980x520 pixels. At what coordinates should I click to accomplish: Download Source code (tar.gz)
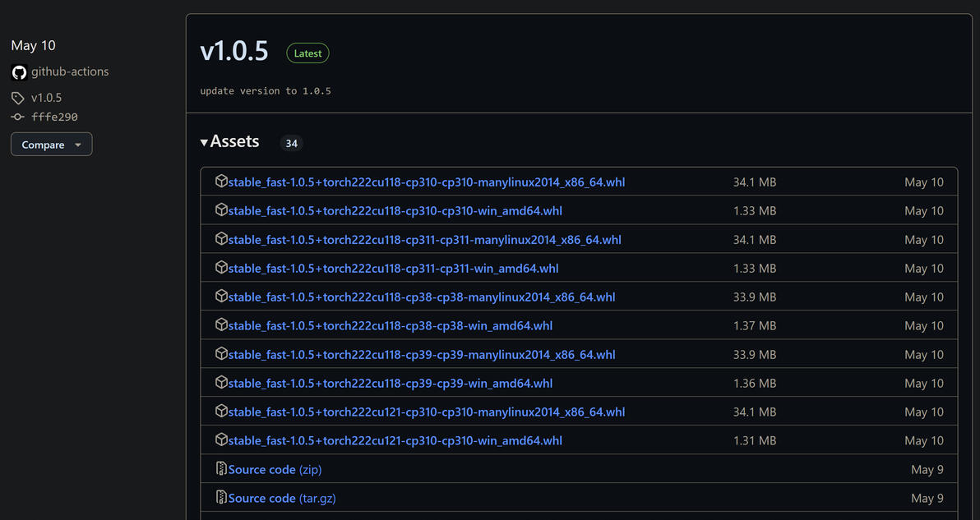pyautogui.click(x=282, y=499)
